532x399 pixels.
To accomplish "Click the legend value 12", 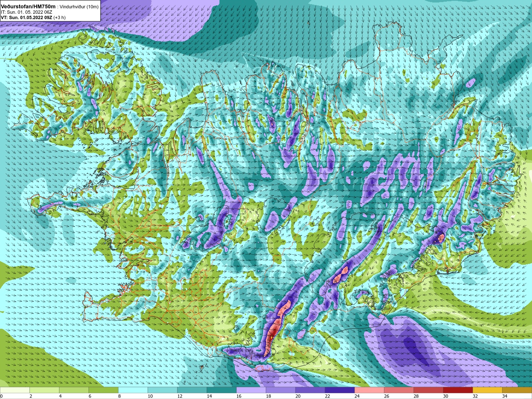I will click(x=180, y=396).
